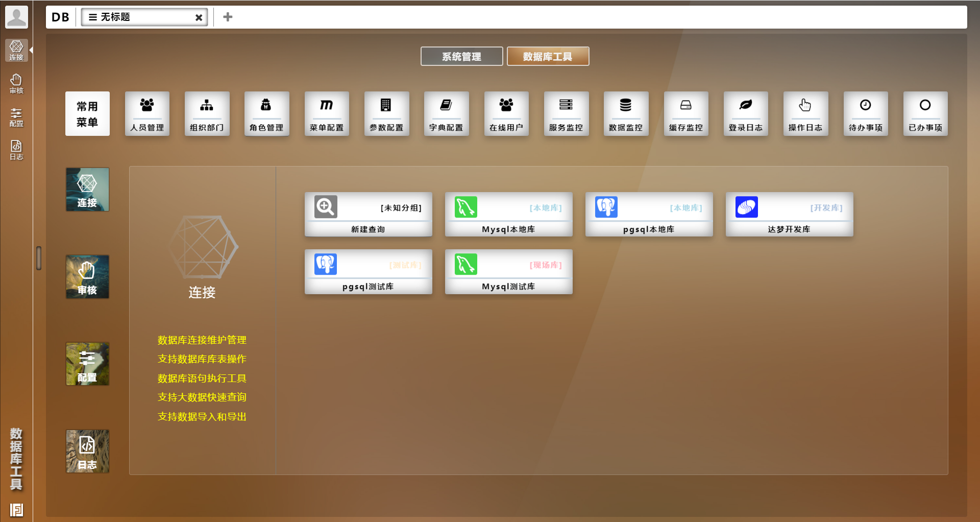Switch to the 数据库工具 tab
Screen dimensions: 980x522
point(548,56)
